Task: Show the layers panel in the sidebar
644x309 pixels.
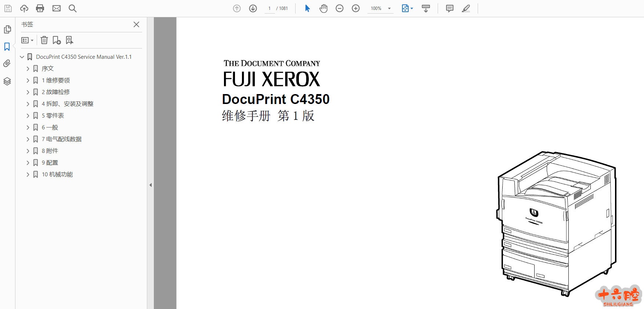Action: [x=7, y=81]
